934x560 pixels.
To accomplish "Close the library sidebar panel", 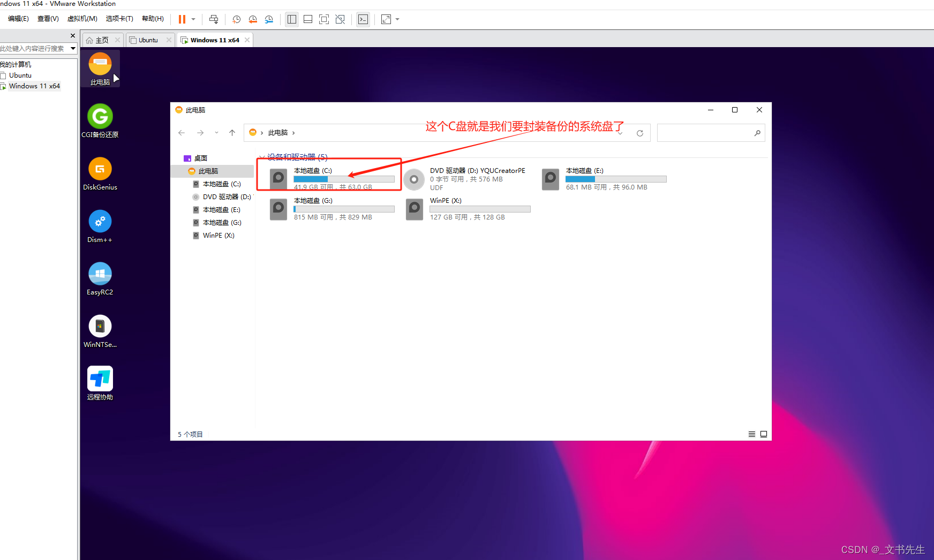I will (73, 35).
